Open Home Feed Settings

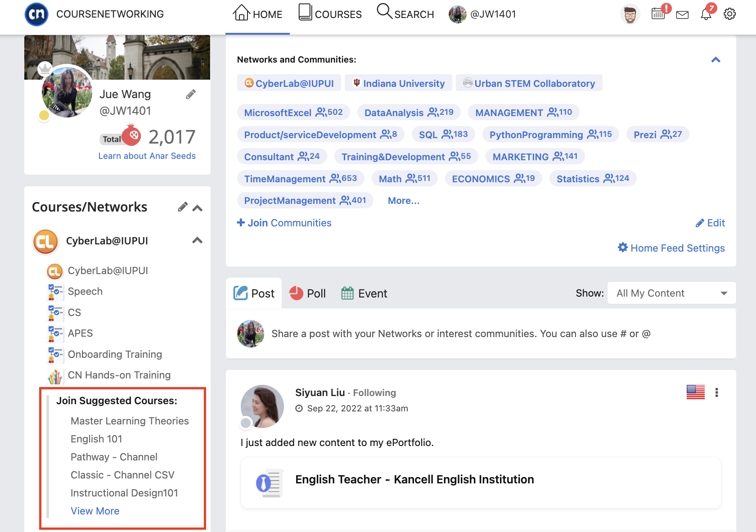click(x=671, y=248)
